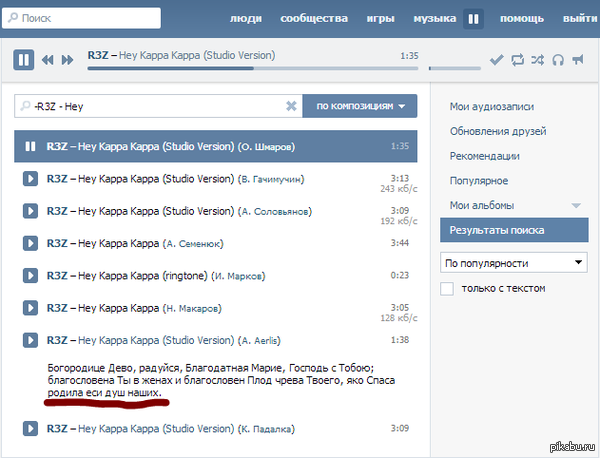This screenshot has width=600, height=458.
Task: Toggle repeat mode in the player
Action: point(517,60)
